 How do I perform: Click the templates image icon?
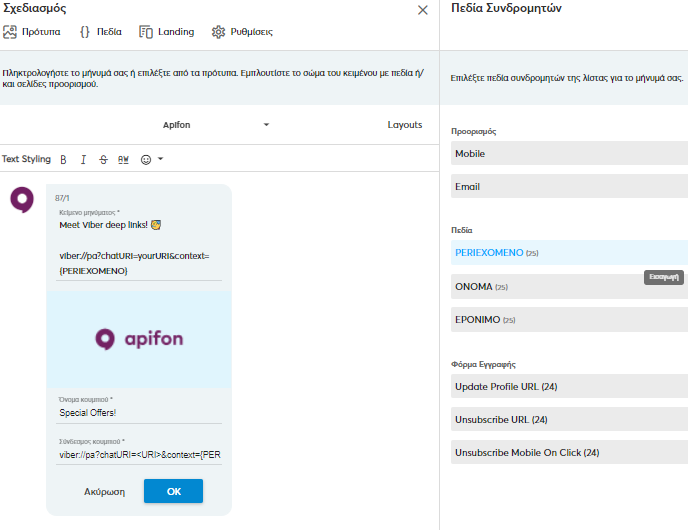10,32
